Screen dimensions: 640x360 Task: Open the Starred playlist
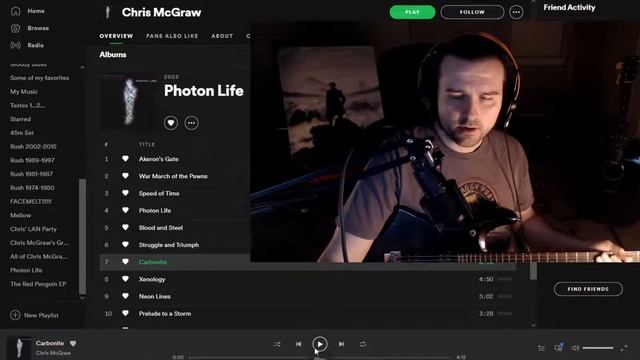pos(20,119)
